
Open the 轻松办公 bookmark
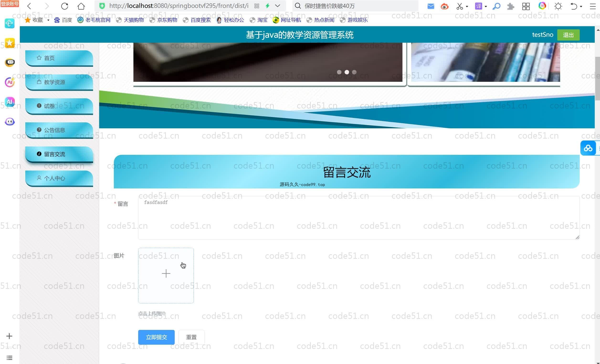230,20
